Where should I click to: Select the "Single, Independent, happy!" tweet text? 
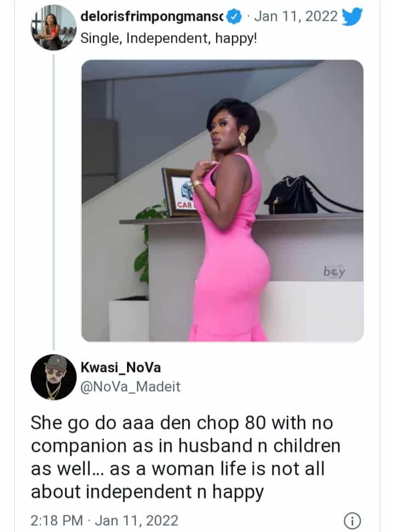tap(168, 39)
